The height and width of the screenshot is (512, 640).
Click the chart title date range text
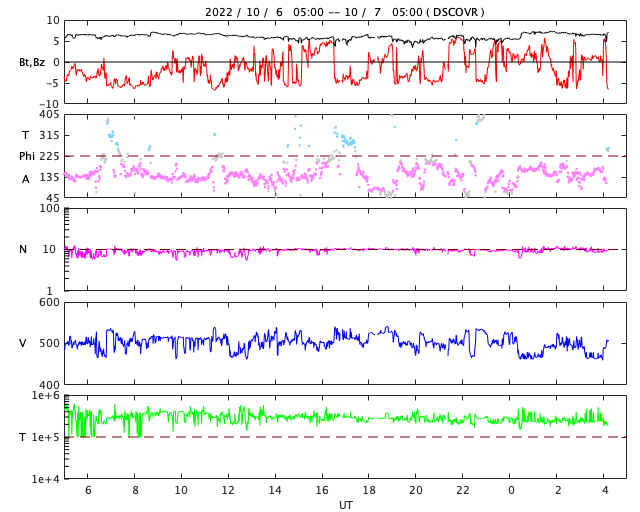pos(344,12)
